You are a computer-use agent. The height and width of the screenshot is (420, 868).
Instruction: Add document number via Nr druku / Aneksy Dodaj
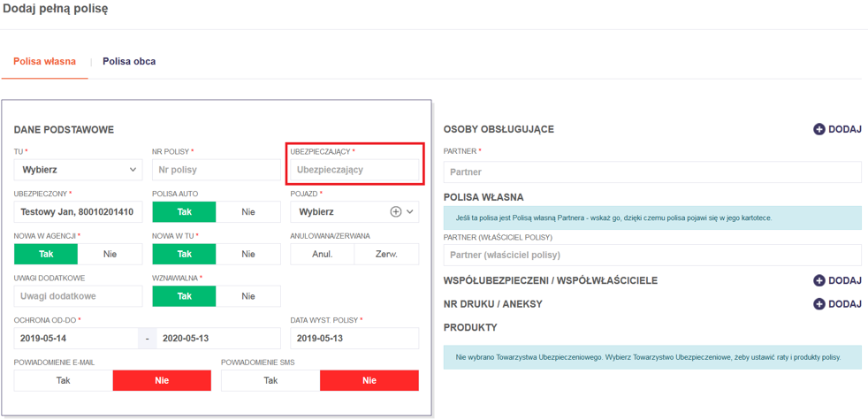pos(836,304)
